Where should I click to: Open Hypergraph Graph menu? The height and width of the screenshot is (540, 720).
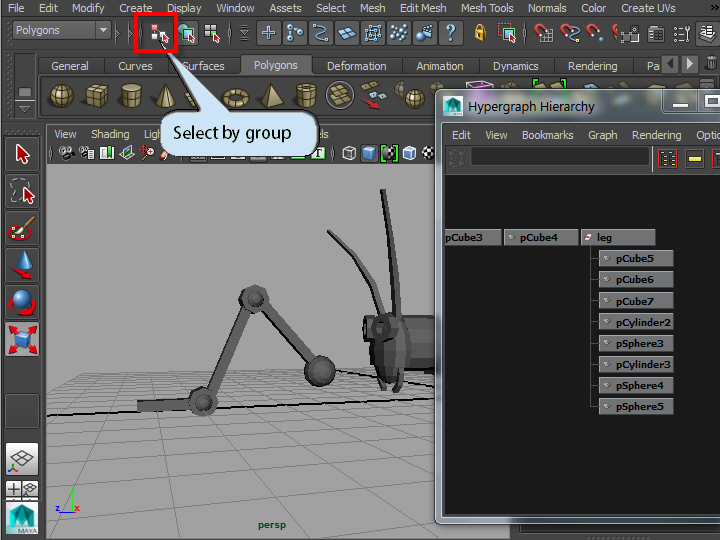pyautogui.click(x=602, y=135)
